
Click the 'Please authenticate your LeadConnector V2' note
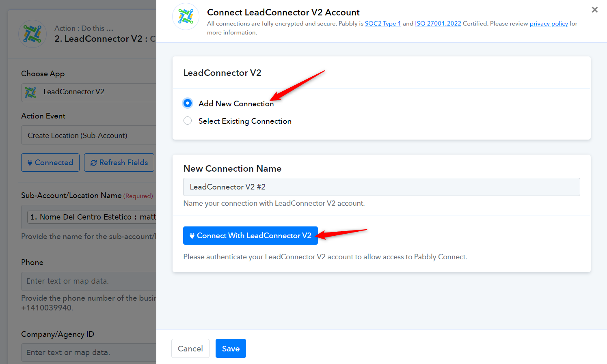click(x=325, y=257)
